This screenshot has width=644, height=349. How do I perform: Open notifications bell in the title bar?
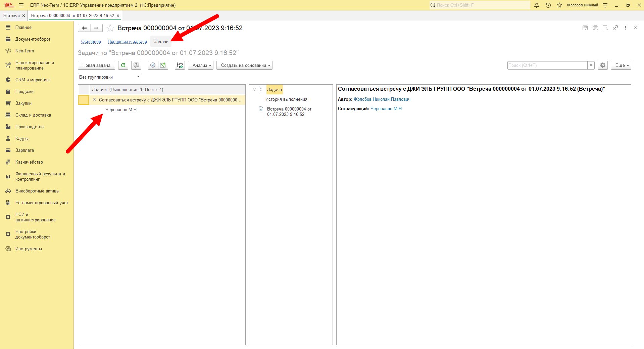pos(537,5)
